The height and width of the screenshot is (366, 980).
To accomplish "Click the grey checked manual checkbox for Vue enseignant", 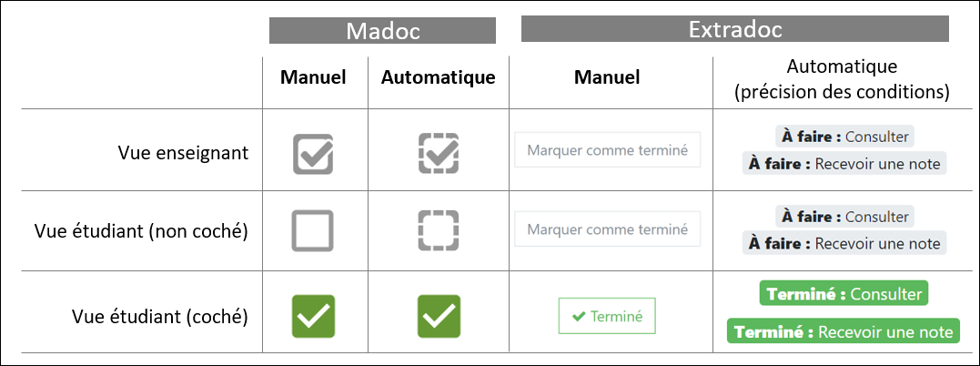I will pos(313,154).
